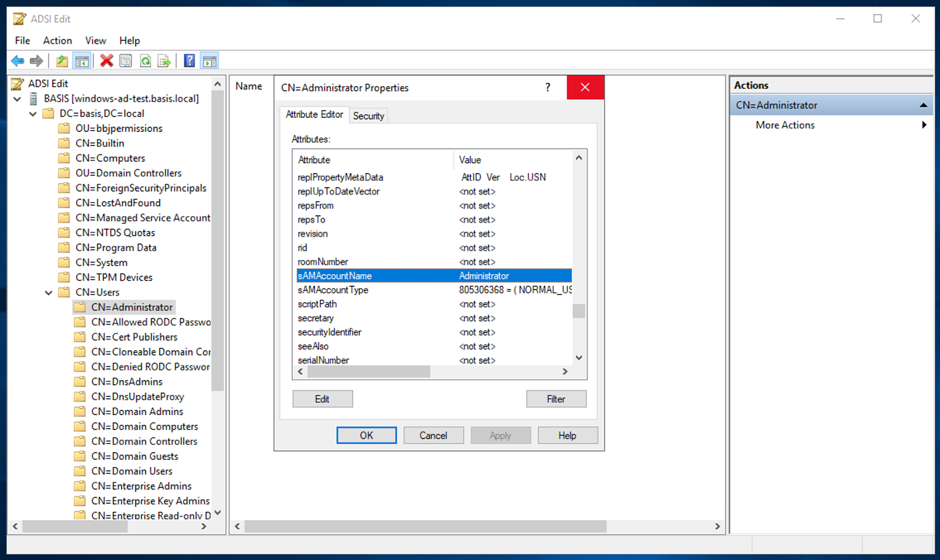Image resolution: width=940 pixels, height=560 pixels.
Task: Confirm with the OK button
Action: point(367,436)
